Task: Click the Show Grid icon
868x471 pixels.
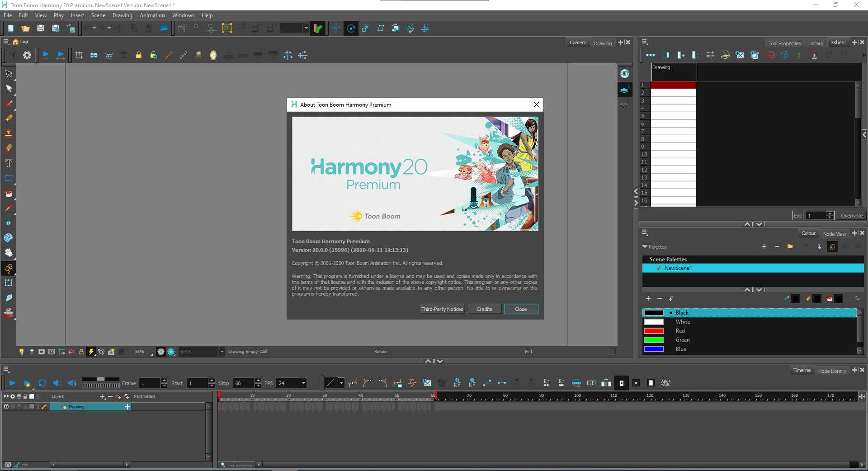Action: coord(79,55)
